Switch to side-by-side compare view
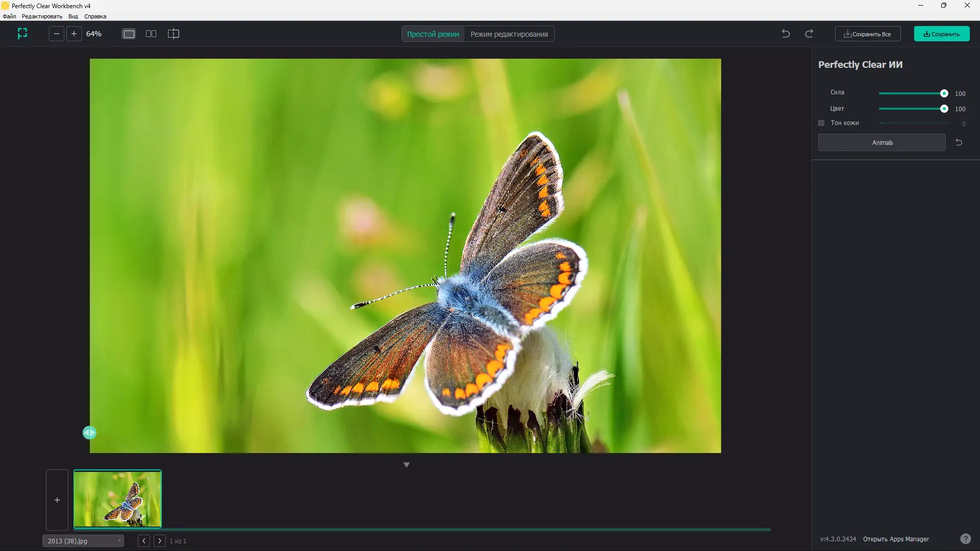 pyautogui.click(x=151, y=34)
